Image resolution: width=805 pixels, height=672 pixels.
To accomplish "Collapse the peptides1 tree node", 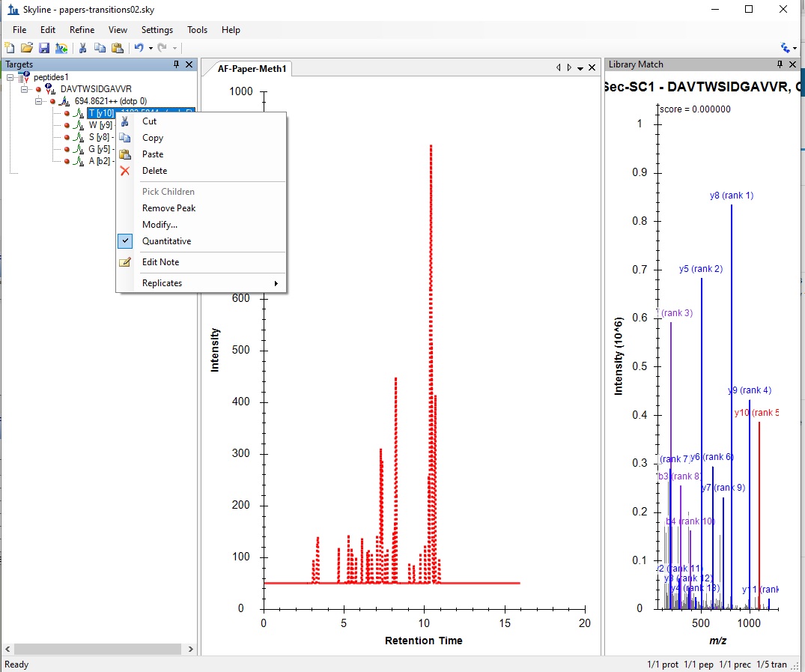I will pos(10,77).
